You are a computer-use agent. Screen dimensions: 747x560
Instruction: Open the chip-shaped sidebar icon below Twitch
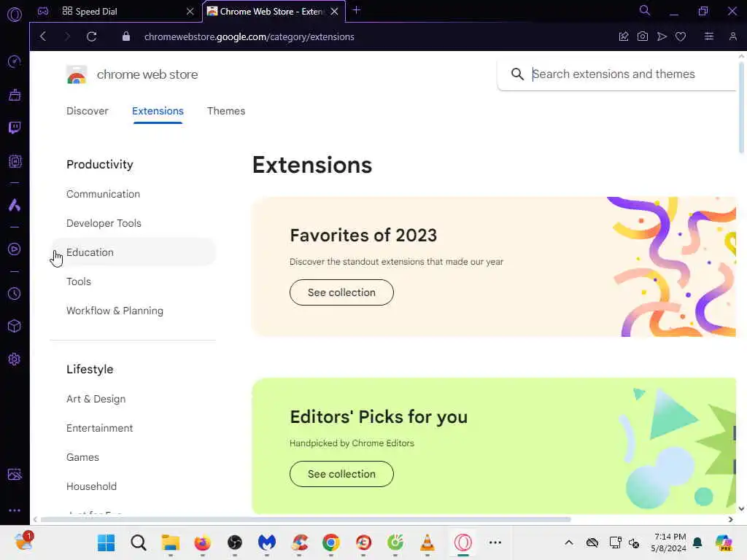click(x=15, y=161)
